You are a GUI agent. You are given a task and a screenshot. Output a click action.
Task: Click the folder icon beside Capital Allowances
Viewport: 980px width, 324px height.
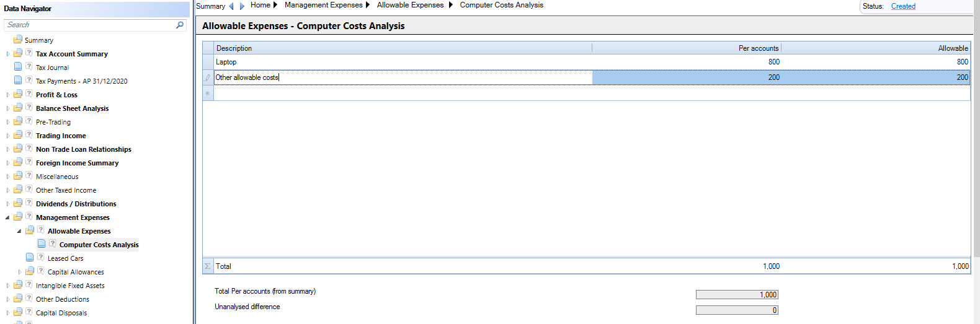30,271
